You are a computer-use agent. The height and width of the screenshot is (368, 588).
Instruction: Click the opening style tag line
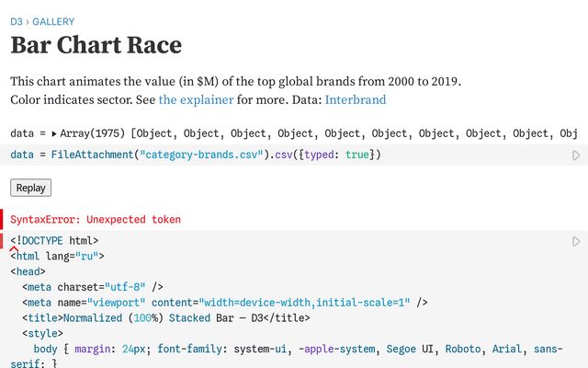pyautogui.click(x=41, y=333)
